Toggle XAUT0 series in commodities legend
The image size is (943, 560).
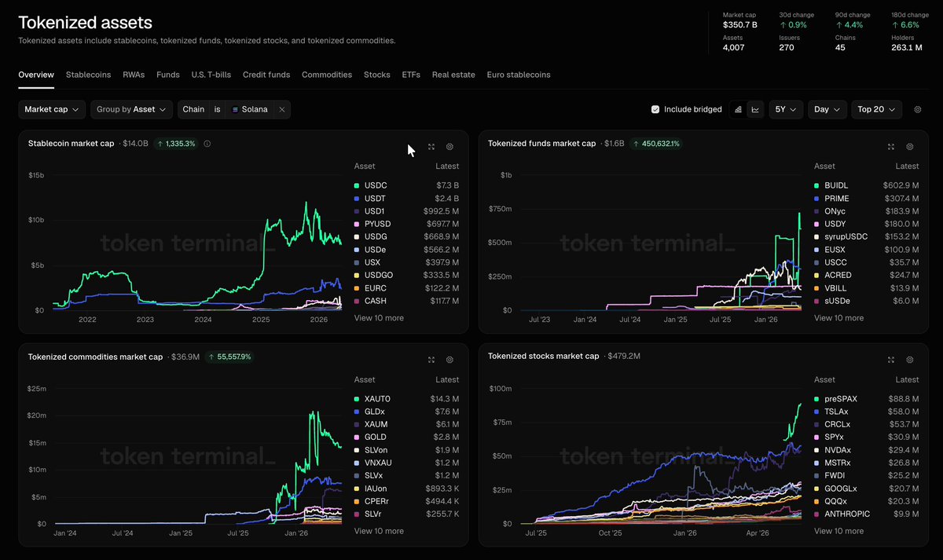click(406, 399)
